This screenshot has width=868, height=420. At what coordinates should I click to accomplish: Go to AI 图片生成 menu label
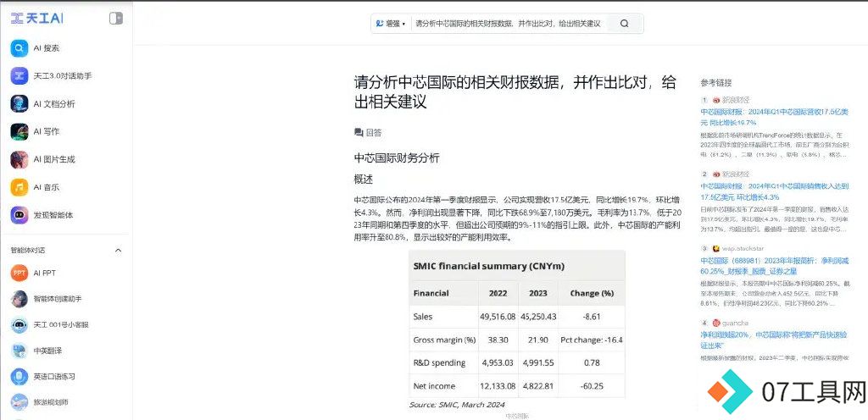tap(54, 159)
